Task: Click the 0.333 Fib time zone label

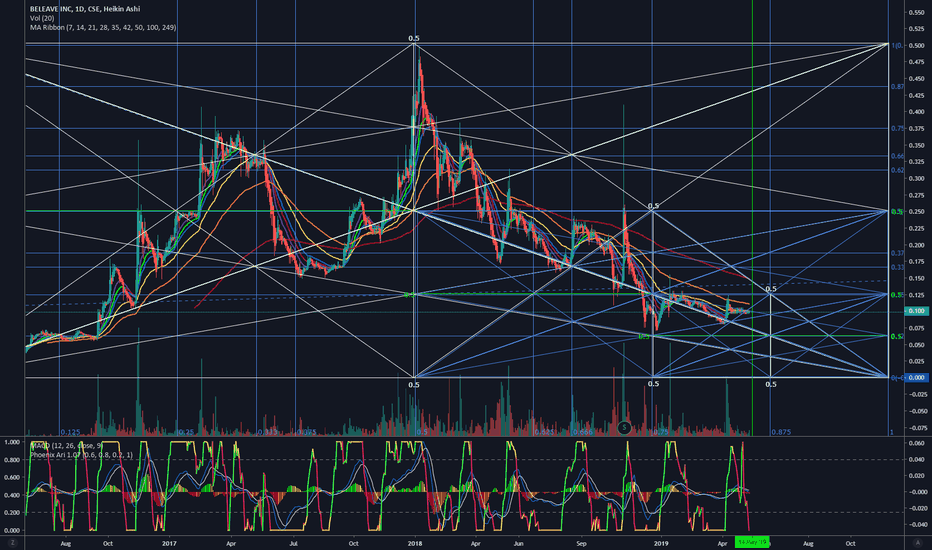Action: pos(267,432)
